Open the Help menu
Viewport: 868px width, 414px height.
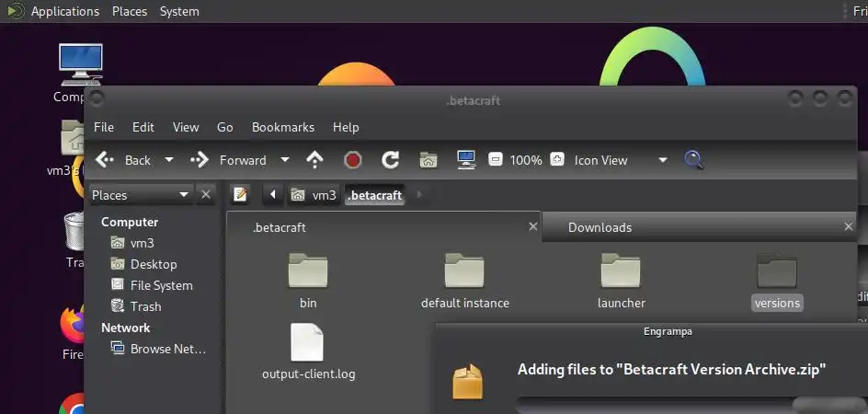(346, 127)
